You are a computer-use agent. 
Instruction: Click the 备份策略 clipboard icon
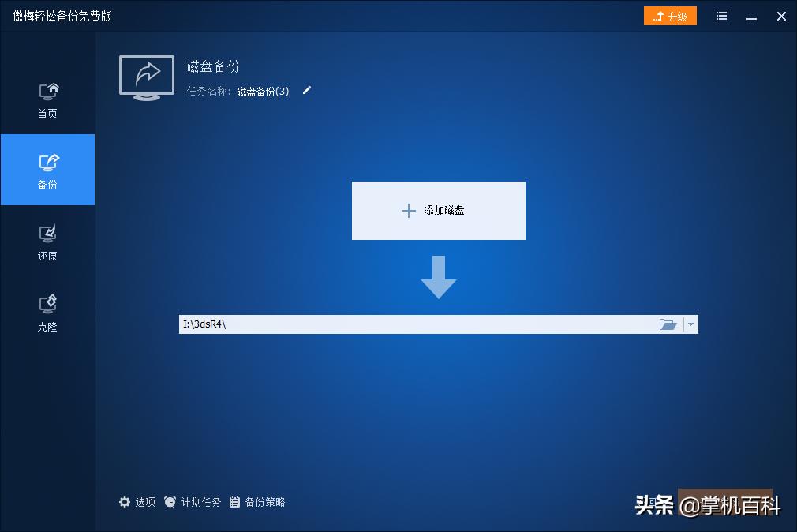click(x=234, y=501)
